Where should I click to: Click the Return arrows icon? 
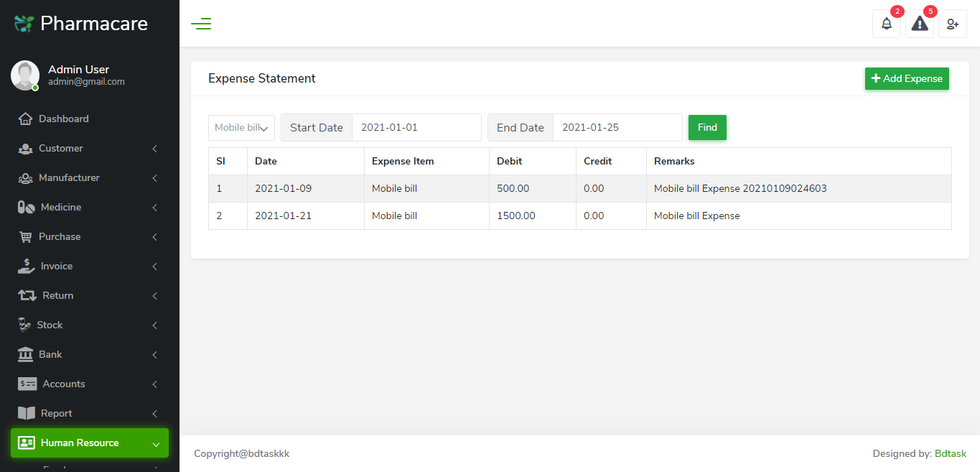(26, 295)
